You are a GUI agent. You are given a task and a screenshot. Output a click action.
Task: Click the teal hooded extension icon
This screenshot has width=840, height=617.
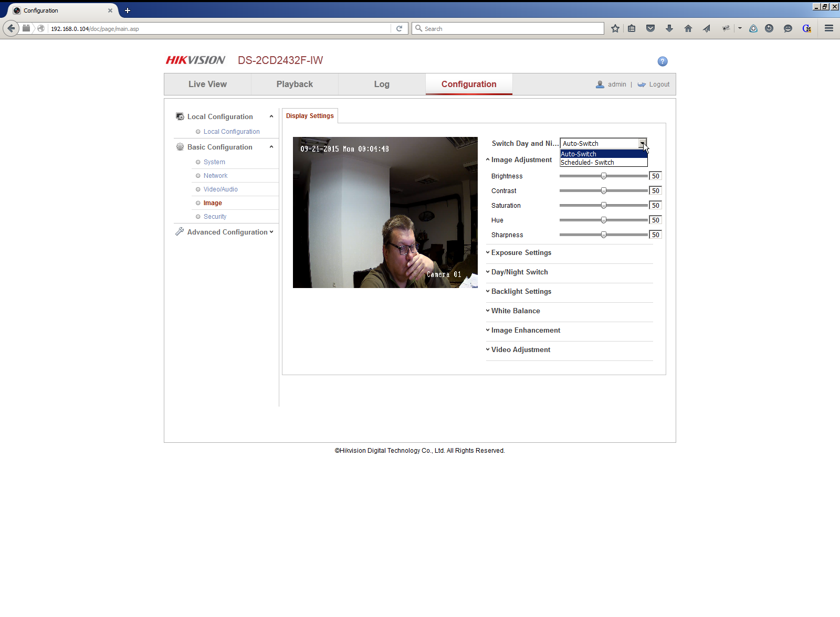click(x=753, y=28)
